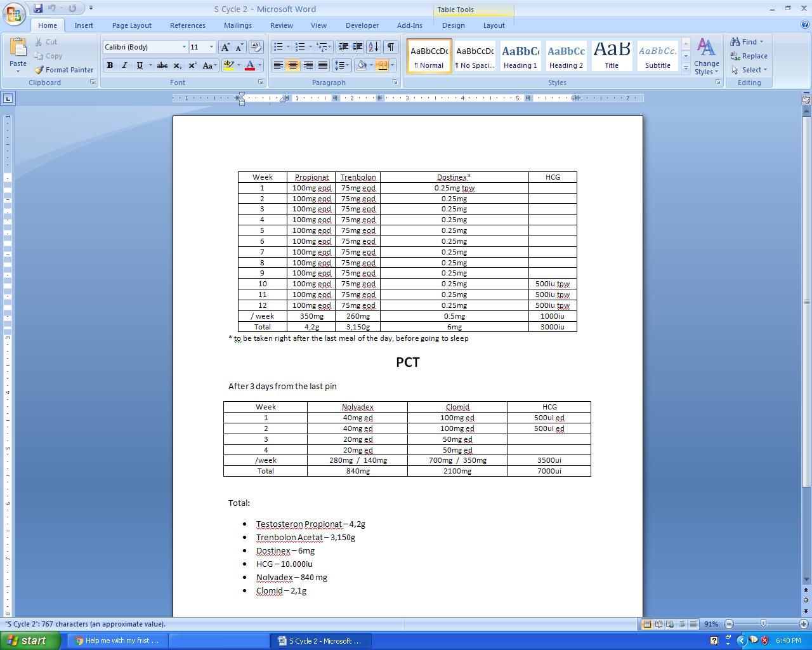The height and width of the screenshot is (650, 812).
Task: Align text left
Action: point(278,65)
